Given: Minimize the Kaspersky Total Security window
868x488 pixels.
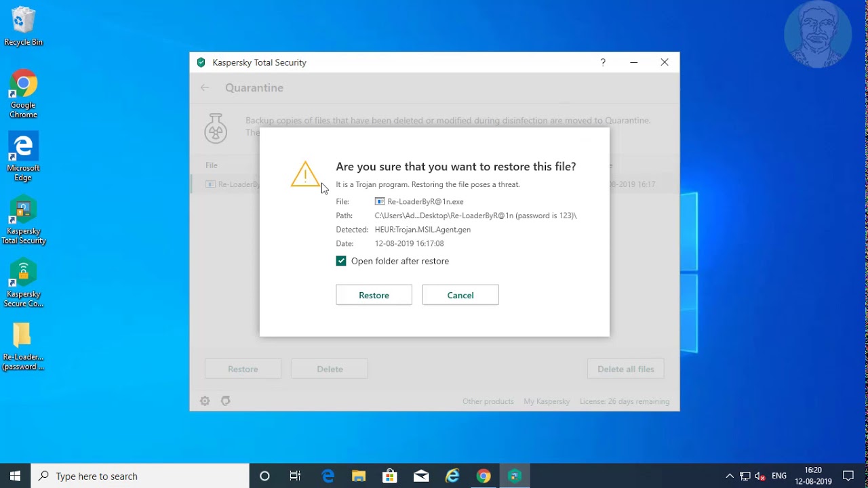Looking at the screenshot, I should tap(633, 62).
